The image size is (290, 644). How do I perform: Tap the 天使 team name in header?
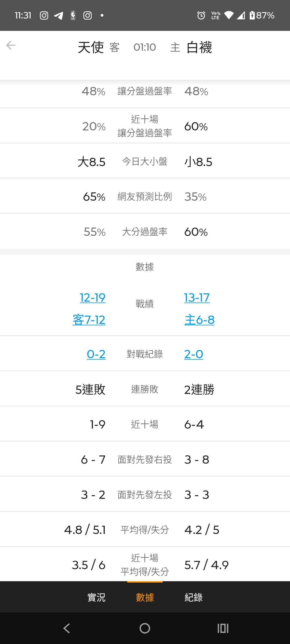pyautogui.click(x=91, y=47)
